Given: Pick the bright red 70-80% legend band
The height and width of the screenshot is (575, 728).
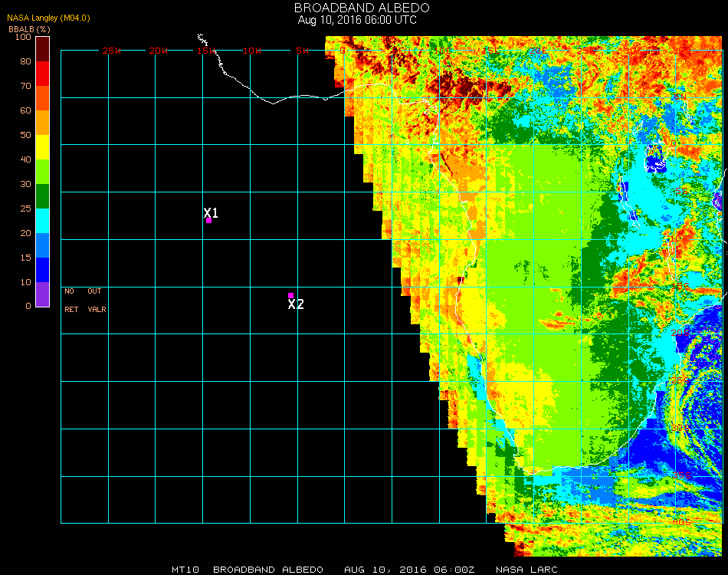Looking at the screenshot, I should click(x=42, y=73).
